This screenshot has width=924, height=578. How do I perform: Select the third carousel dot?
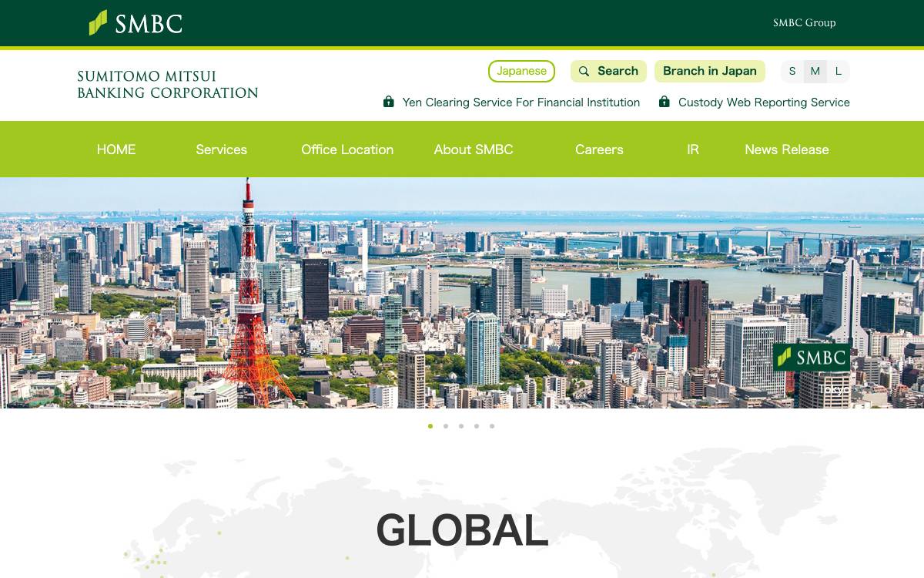pos(461,426)
